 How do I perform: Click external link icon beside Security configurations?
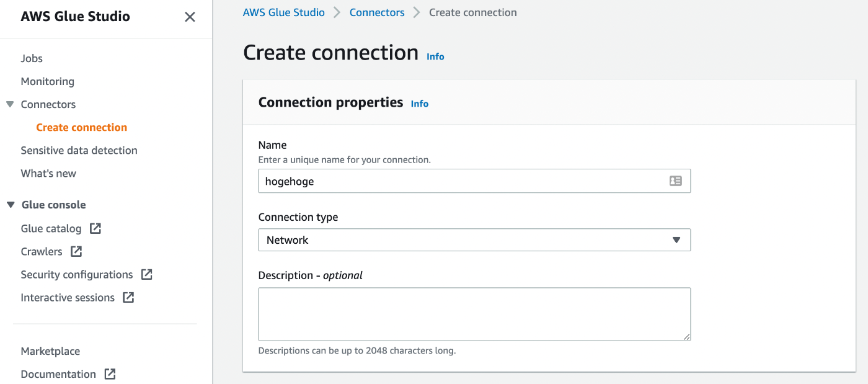click(146, 274)
